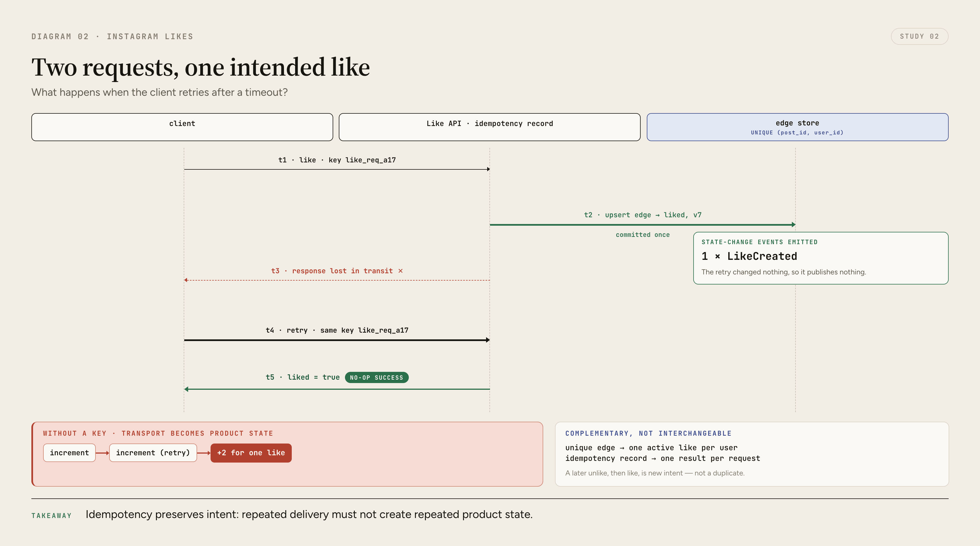Click the STUDY 02 pill badge
The image size is (980, 546).
click(919, 36)
